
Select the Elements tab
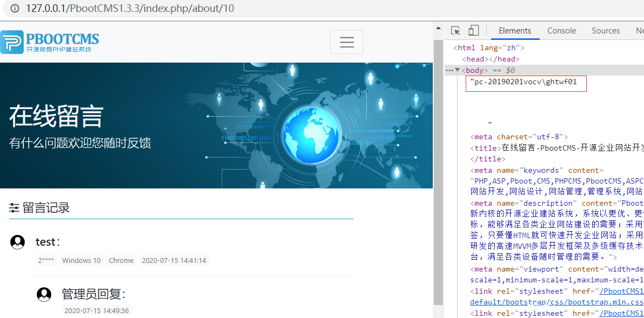(x=515, y=31)
